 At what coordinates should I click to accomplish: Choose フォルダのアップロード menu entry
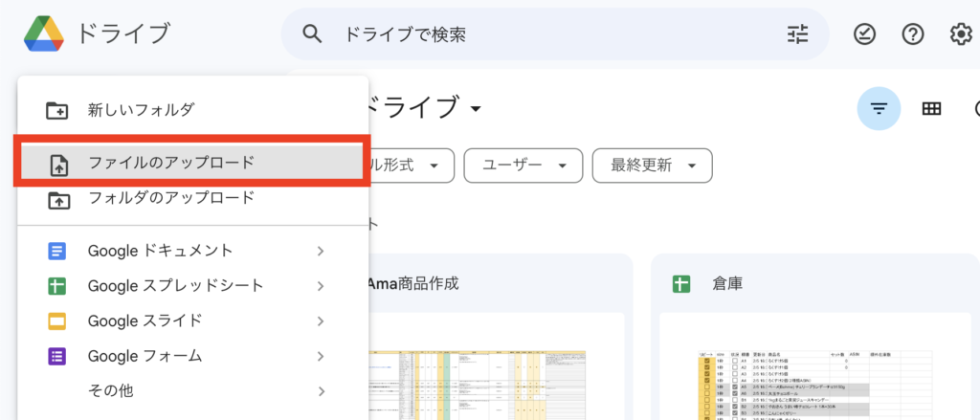click(193, 198)
